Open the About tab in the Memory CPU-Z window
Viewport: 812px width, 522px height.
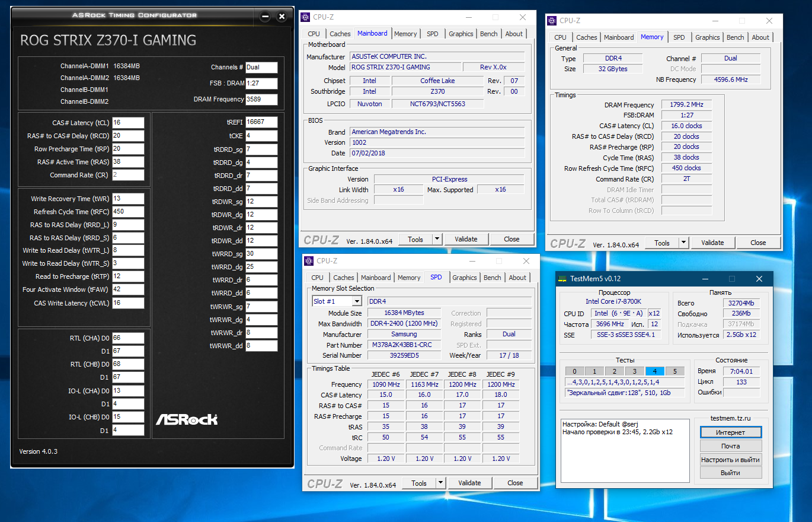pos(760,37)
